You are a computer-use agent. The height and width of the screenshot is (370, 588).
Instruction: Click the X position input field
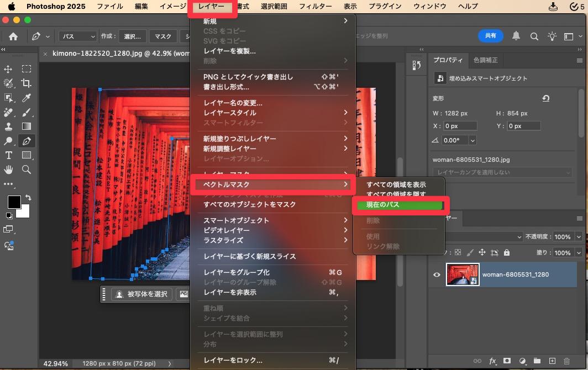click(460, 126)
